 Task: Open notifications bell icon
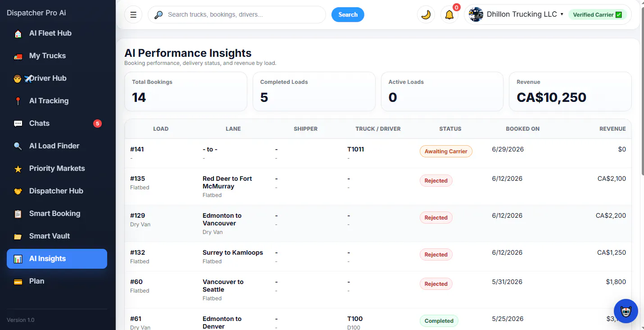coord(449,14)
